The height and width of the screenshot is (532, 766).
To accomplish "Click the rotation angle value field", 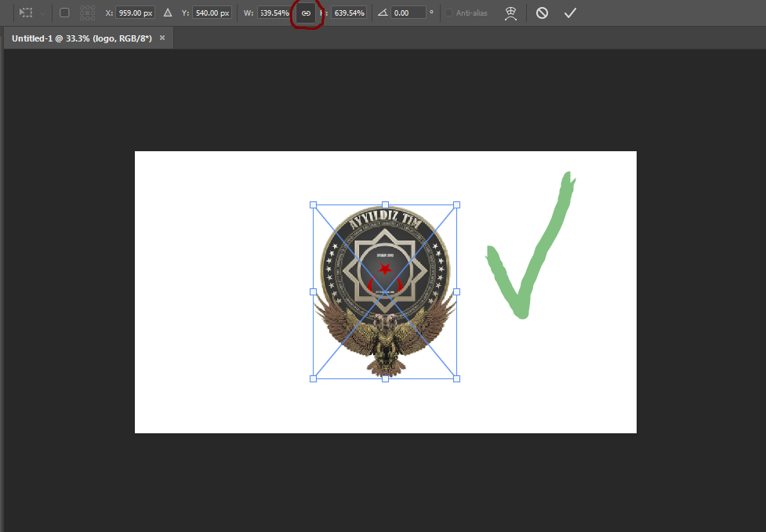I will (x=408, y=13).
